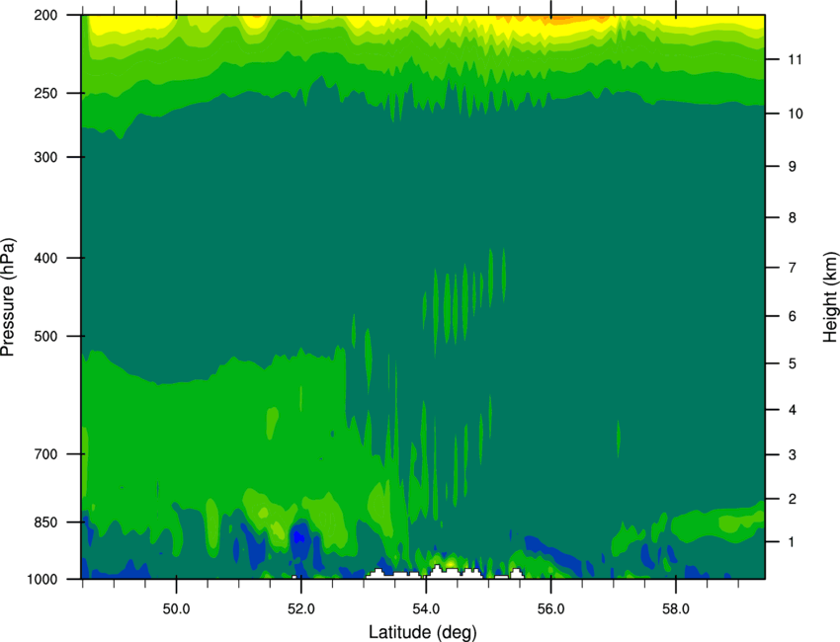Click the 'Pressure (hPa)' axis title
This screenshot has height=642, width=840.
[8, 297]
